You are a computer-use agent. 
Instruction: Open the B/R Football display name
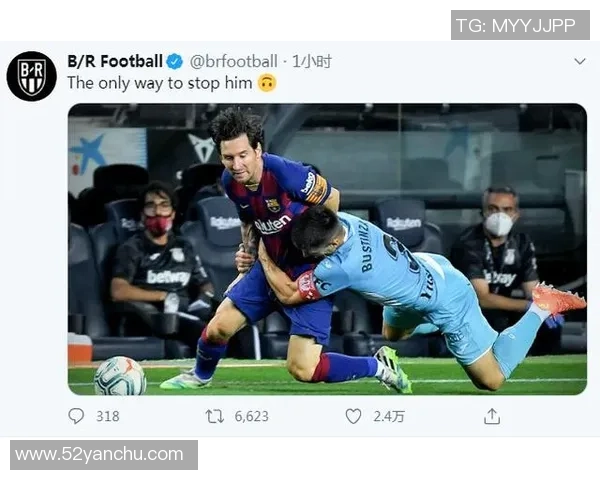pyautogui.click(x=114, y=62)
